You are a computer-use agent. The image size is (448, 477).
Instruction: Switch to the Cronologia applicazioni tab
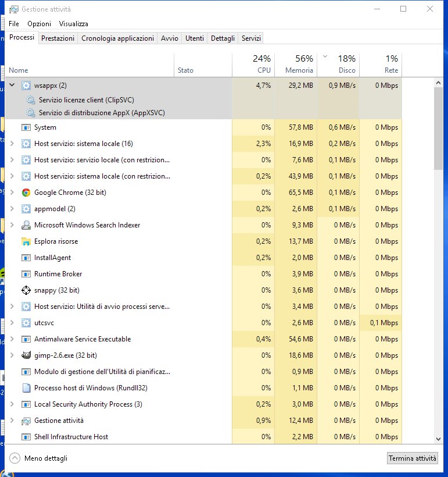tap(117, 38)
